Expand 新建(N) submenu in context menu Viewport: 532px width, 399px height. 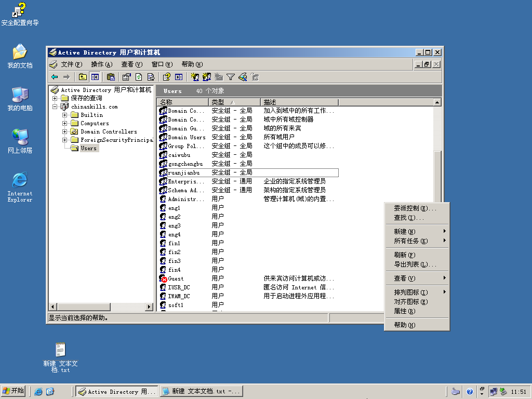(417, 231)
